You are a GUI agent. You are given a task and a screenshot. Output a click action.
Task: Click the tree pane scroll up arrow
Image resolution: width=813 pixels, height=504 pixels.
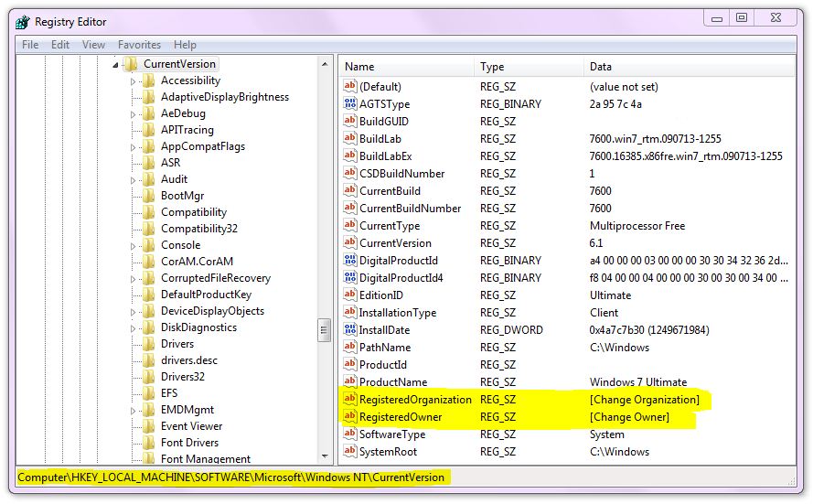point(325,64)
